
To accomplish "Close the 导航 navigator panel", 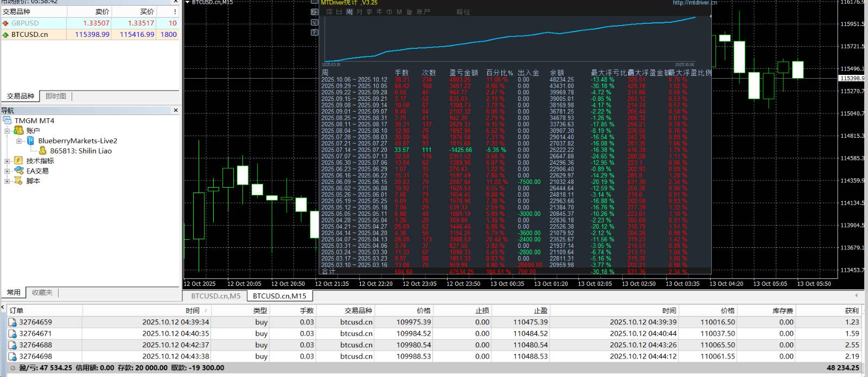I will [x=175, y=110].
